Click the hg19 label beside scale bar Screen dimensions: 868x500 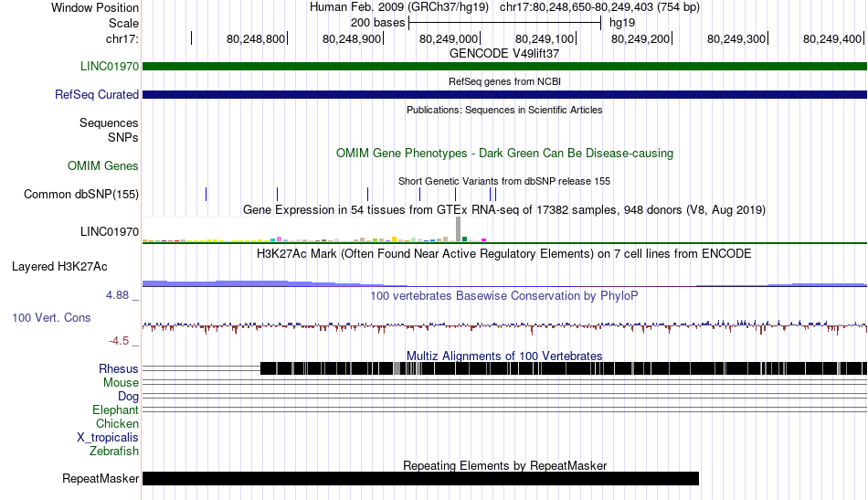[x=622, y=23]
